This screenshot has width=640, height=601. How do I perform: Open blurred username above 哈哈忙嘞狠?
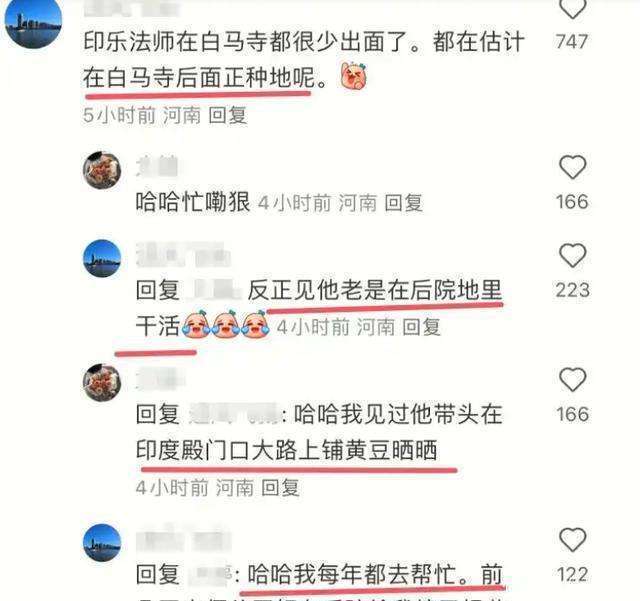pyautogui.click(x=157, y=165)
